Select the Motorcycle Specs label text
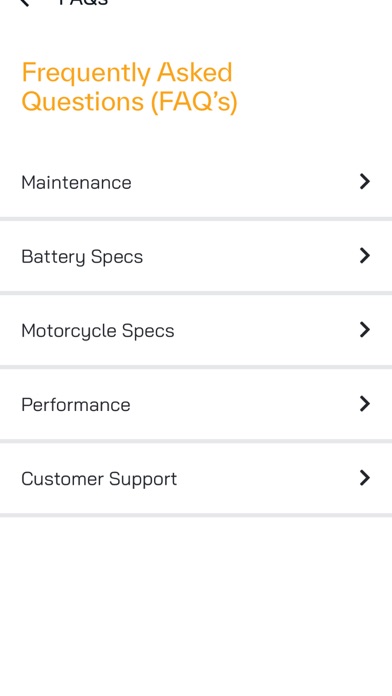This screenshot has width=392, height=696. (x=98, y=331)
